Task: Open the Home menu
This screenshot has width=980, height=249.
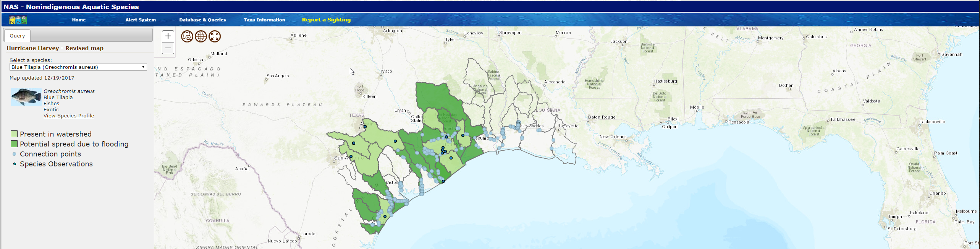Action: pyautogui.click(x=79, y=20)
